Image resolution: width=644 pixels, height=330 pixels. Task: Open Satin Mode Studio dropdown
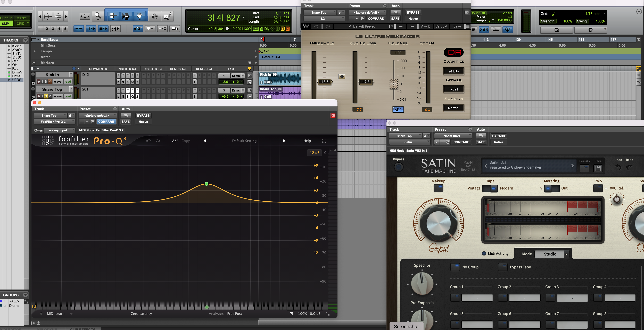552,254
